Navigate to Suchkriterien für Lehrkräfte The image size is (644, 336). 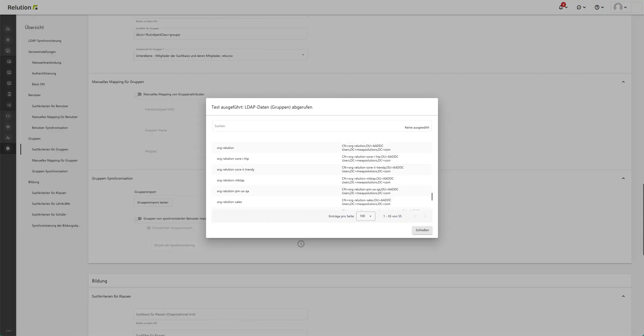pyautogui.click(x=51, y=204)
